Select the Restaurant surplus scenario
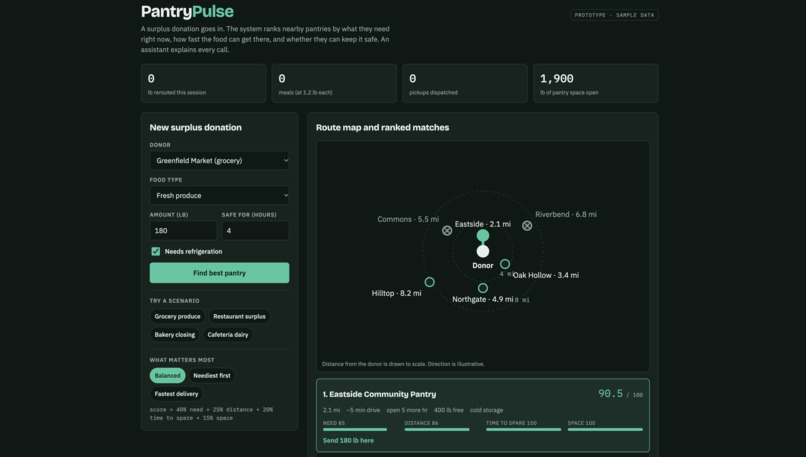Viewport: 806px width, 457px height. pos(239,316)
